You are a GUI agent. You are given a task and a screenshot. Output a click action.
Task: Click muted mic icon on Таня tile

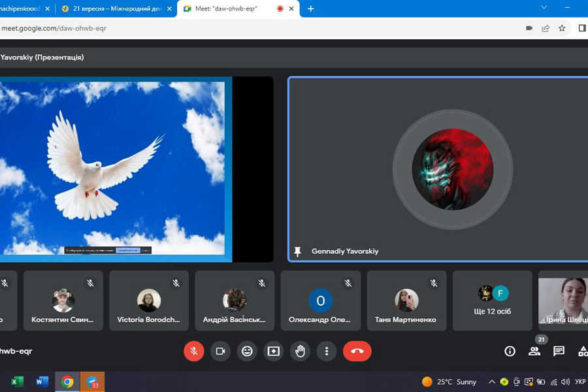pos(434,283)
